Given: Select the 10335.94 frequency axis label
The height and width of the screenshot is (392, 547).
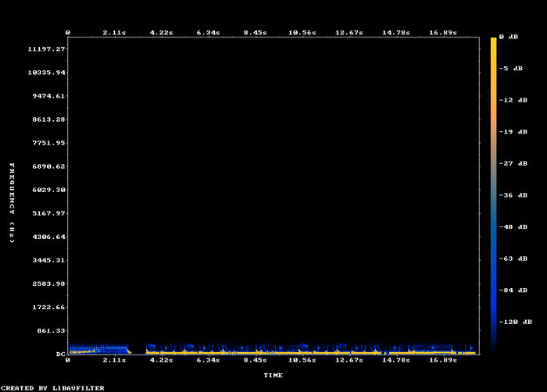Looking at the screenshot, I should [x=46, y=73].
